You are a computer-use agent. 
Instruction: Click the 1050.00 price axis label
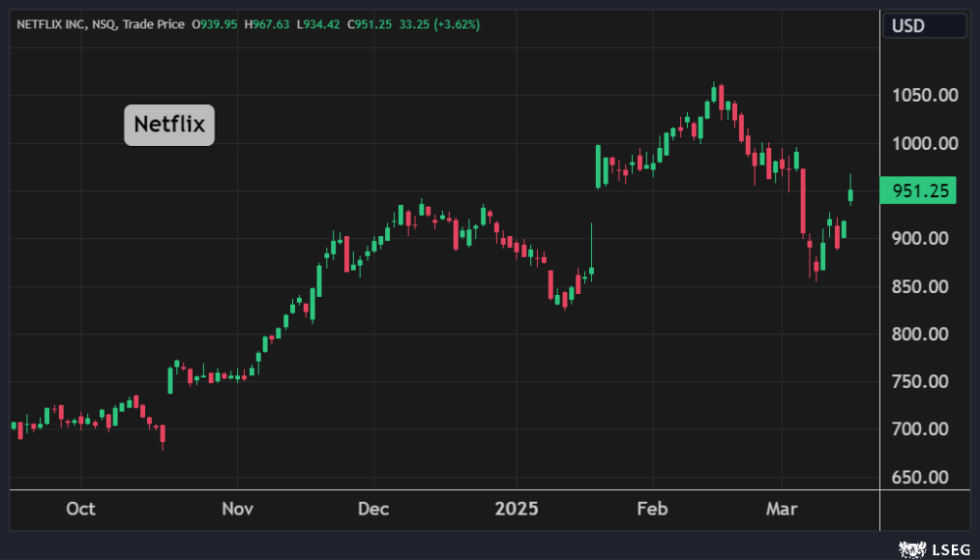pos(926,96)
